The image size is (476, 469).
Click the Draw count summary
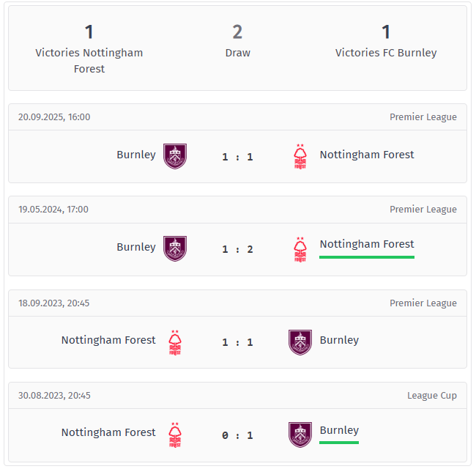click(x=237, y=41)
